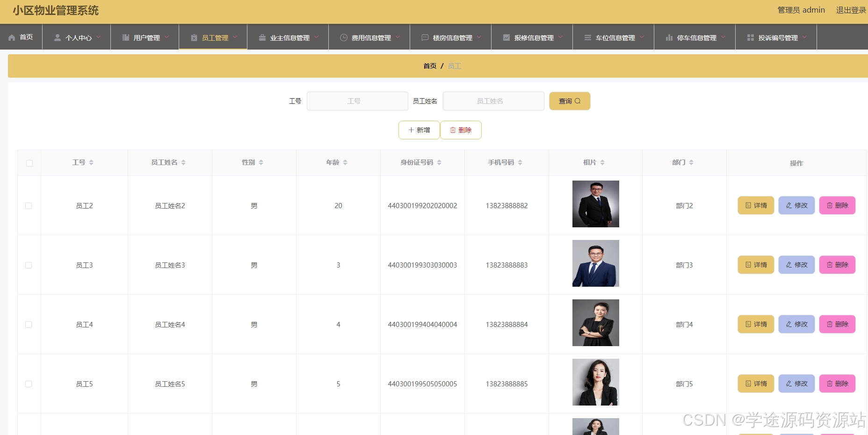This screenshot has width=868, height=435.
Task: Click the 部门3 cell
Action: click(684, 265)
